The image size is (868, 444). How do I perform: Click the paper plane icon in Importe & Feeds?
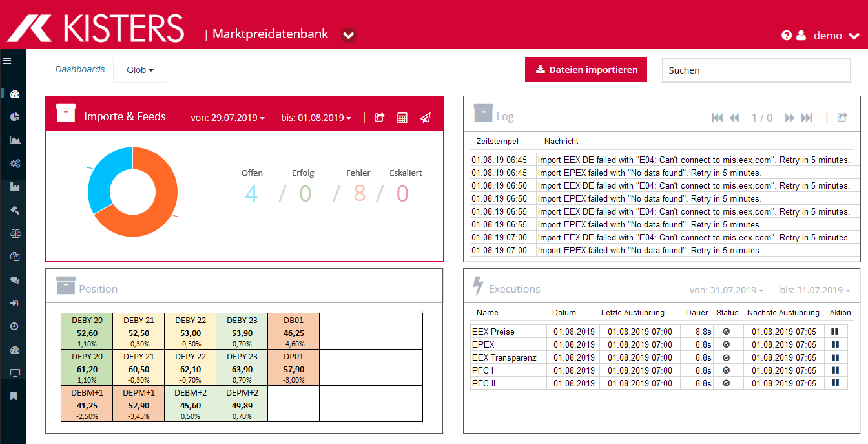point(425,118)
